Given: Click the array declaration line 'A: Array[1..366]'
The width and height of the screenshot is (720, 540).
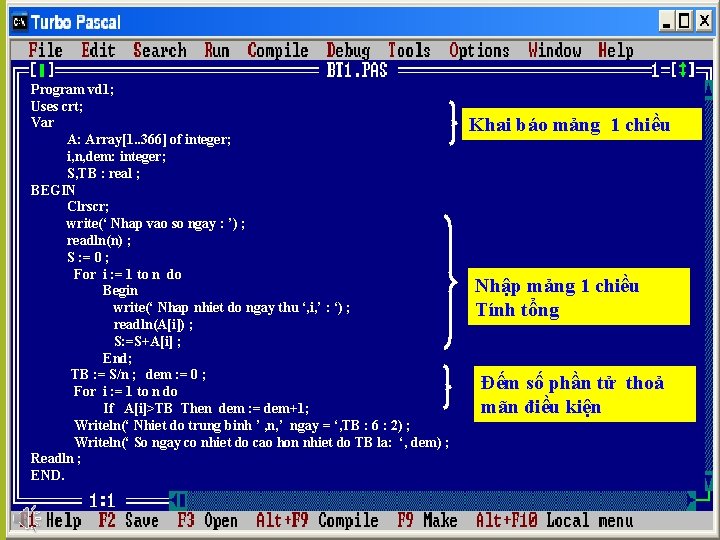Looking at the screenshot, I should click(149, 139).
